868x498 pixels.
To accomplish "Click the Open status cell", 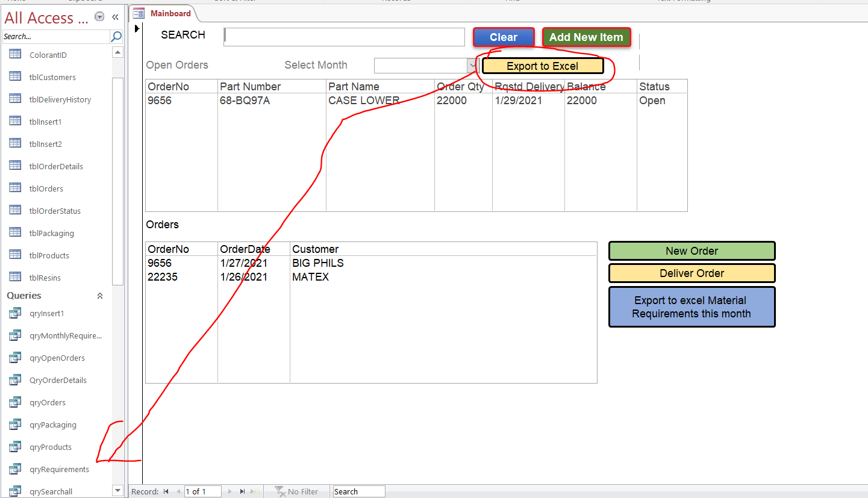I will [652, 101].
